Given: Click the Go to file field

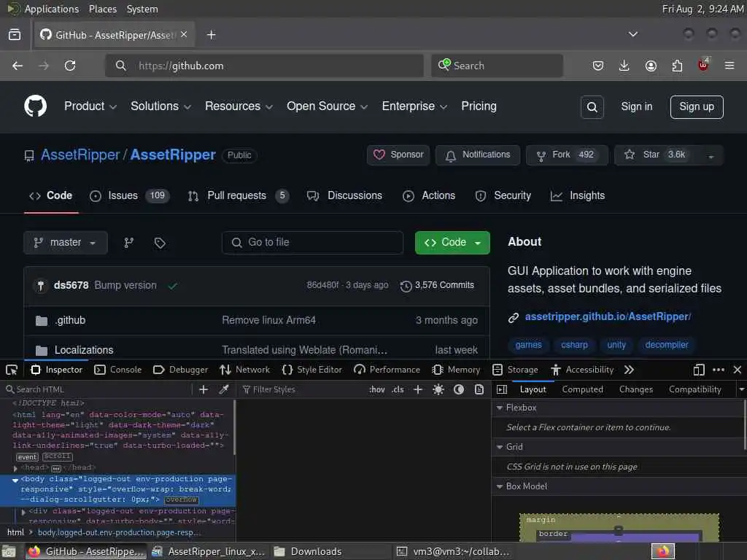Looking at the screenshot, I should coord(312,243).
